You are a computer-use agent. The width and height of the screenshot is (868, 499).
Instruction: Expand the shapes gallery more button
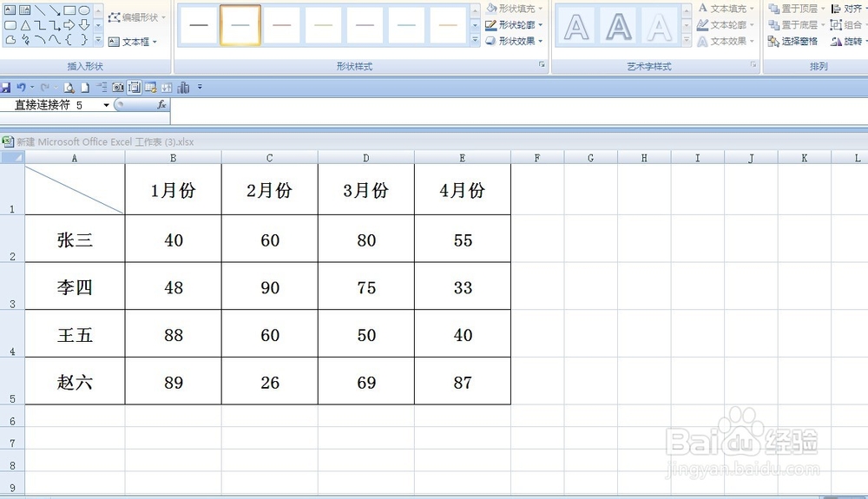tap(98, 40)
